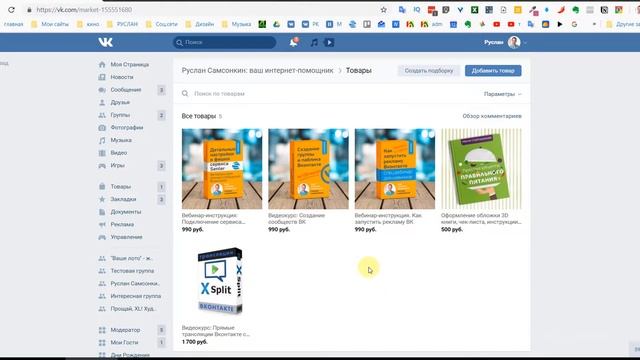The image size is (640, 360).
Task: Click the Все товары heading
Action: click(x=199, y=116)
